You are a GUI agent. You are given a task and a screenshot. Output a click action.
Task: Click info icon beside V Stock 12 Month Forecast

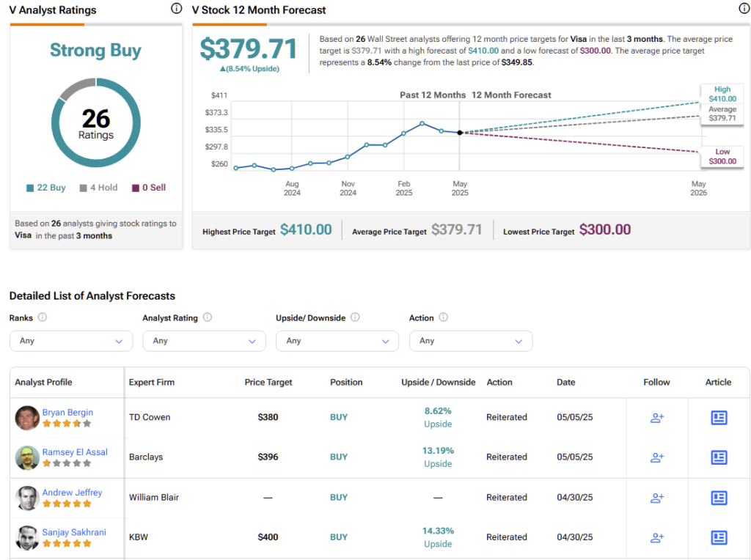point(744,8)
